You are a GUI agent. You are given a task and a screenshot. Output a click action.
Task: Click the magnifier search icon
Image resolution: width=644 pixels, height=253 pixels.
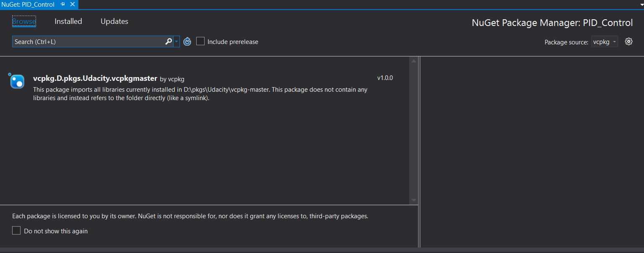[169, 41]
